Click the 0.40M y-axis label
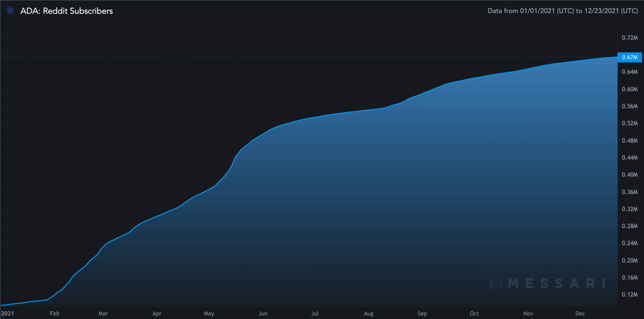Screen dimensions: 644x319 (630, 175)
